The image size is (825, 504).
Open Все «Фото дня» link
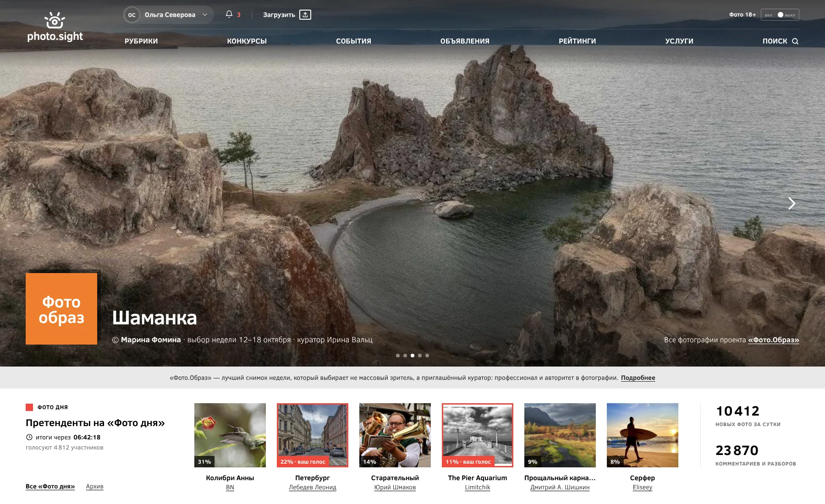pos(50,487)
